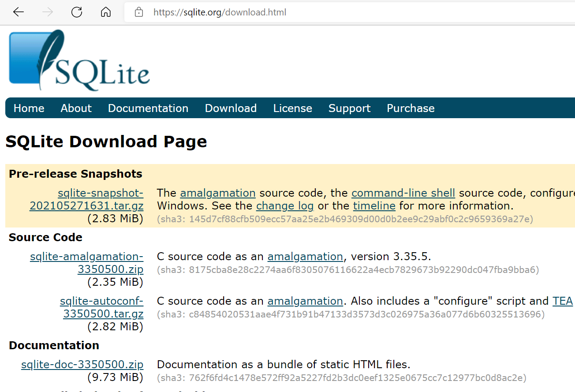Download sqlite-doc-3350500.zip
575x392 pixels.
pos(82,365)
